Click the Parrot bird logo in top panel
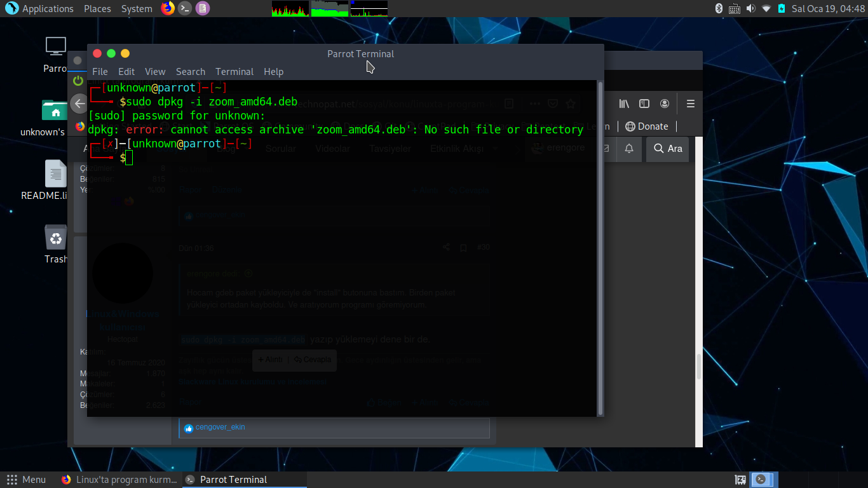This screenshot has width=868, height=488. [12, 8]
